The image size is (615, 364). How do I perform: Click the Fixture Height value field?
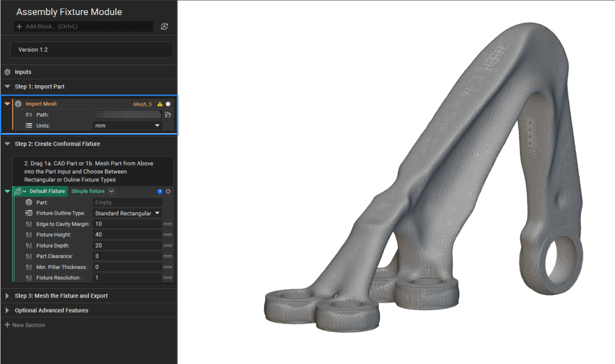127,235
